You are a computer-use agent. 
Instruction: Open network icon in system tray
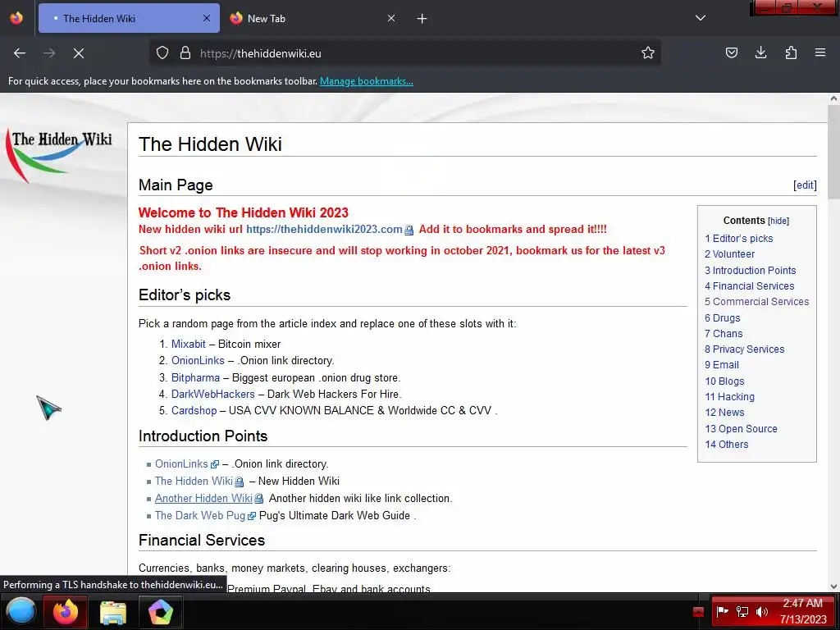coord(742,611)
